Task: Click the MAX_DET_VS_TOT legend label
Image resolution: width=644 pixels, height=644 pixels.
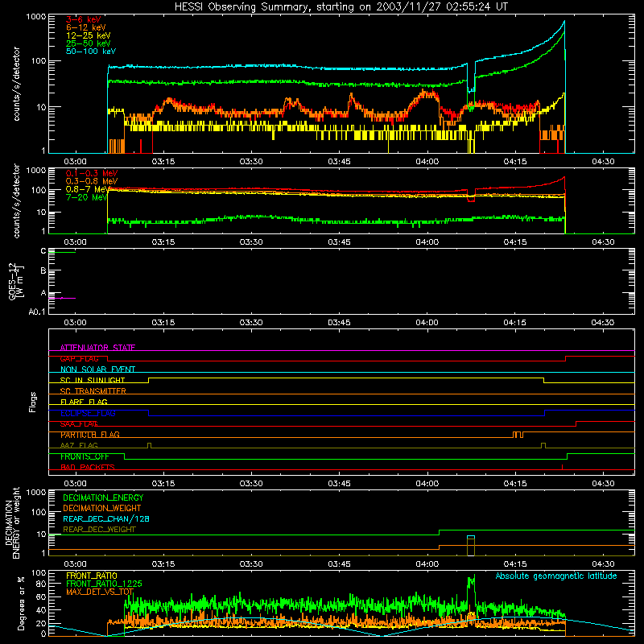Action: pos(100,592)
